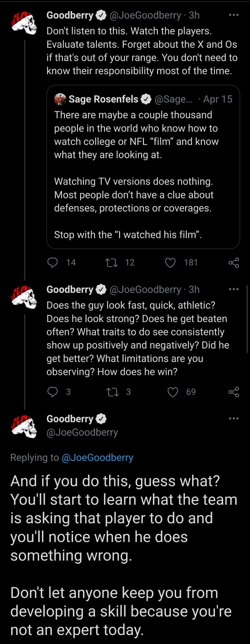Open the quoted Sage Rosenfels tweet
250x644 pixels.
[143, 168]
